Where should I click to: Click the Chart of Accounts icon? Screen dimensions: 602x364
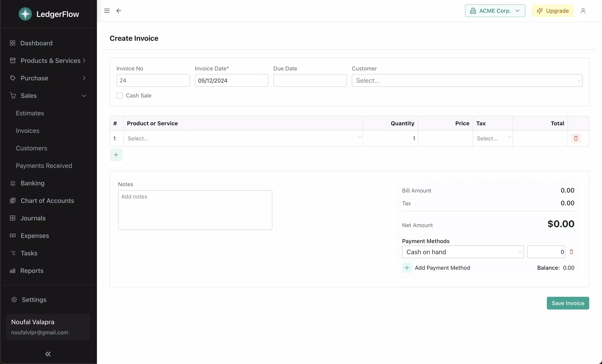tap(13, 200)
